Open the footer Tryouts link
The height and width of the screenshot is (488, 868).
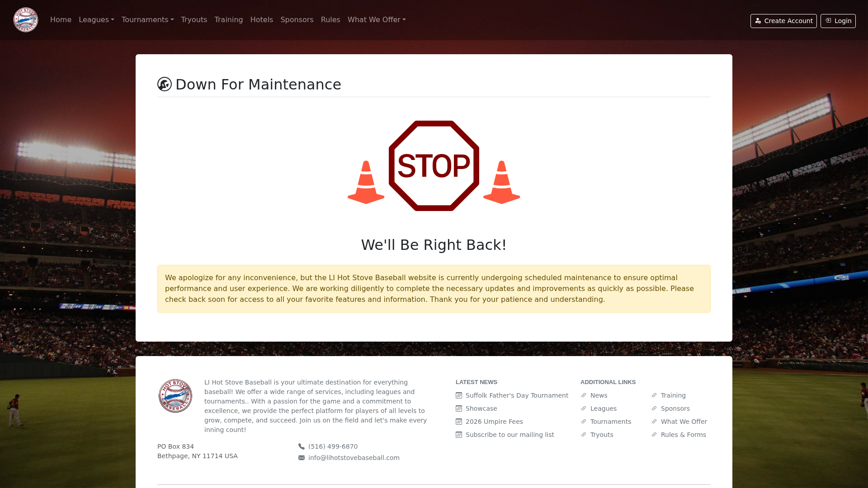[x=602, y=435]
